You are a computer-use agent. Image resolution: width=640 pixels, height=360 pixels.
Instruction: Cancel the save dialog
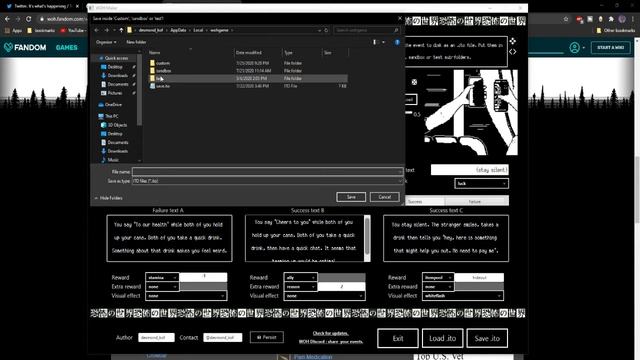tap(384, 197)
